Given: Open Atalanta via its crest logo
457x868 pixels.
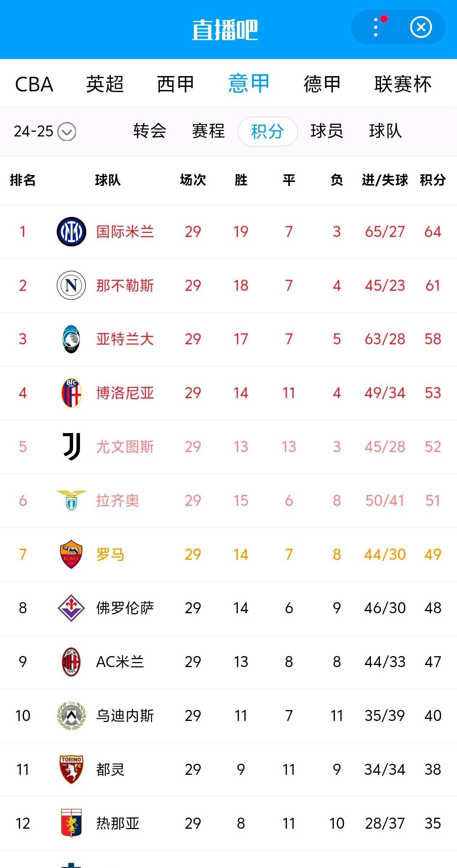Looking at the screenshot, I should (71, 339).
